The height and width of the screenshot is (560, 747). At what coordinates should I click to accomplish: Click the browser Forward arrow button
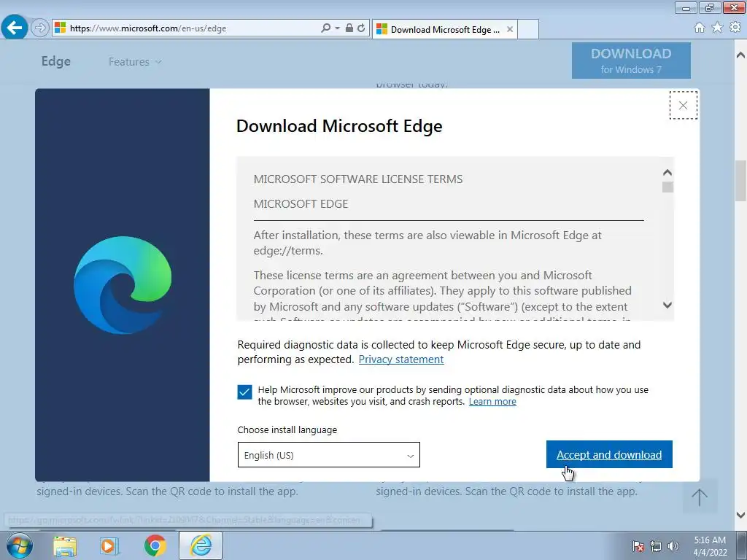[x=40, y=28]
